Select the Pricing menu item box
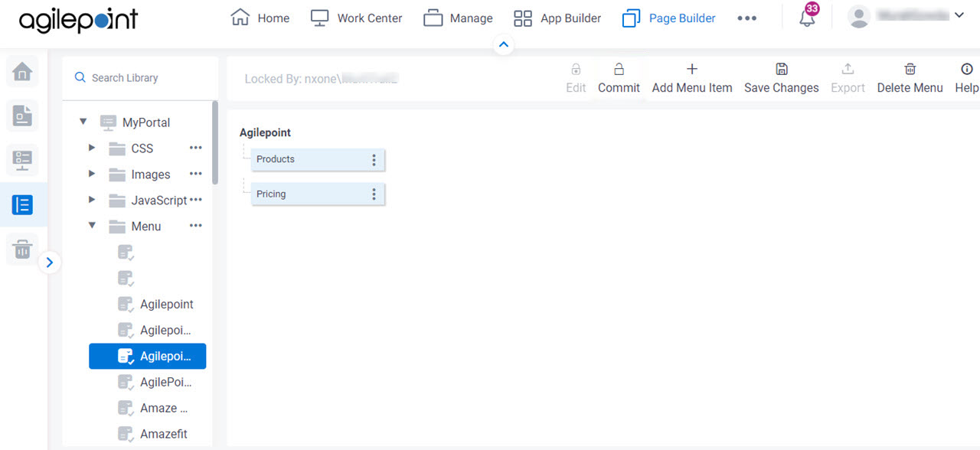The image size is (980, 450). point(318,194)
